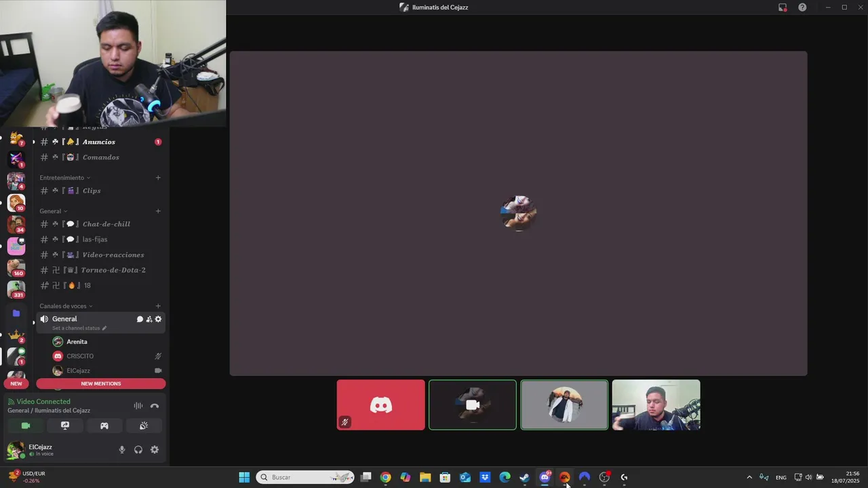Open the Clips channel

tap(100, 190)
